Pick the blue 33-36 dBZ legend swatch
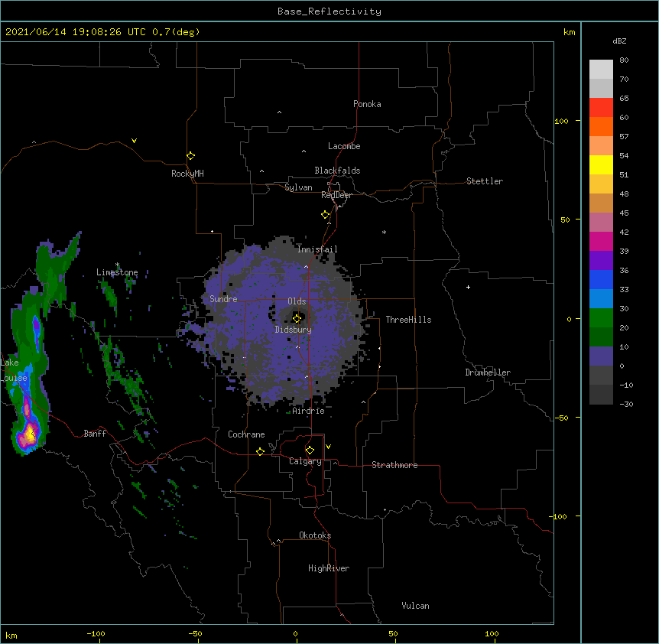659x644 pixels. [601, 279]
